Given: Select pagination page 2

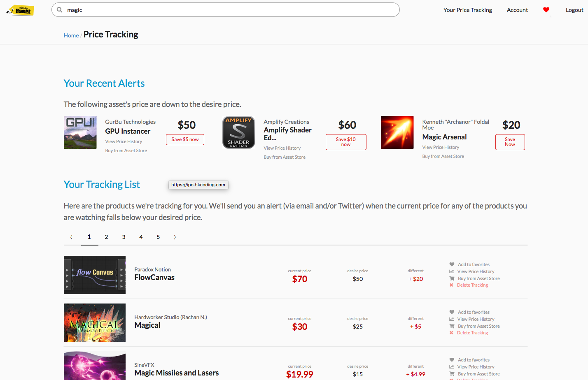Looking at the screenshot, I should click(107, 237).
